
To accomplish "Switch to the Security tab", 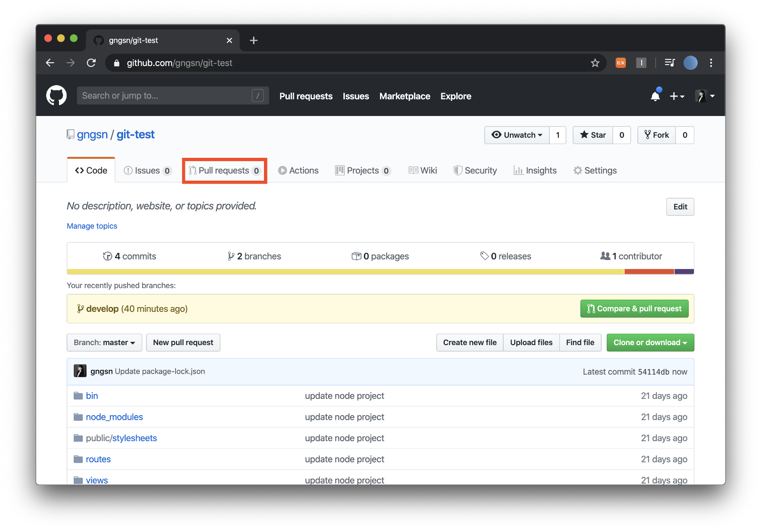I will pos(475,170).
